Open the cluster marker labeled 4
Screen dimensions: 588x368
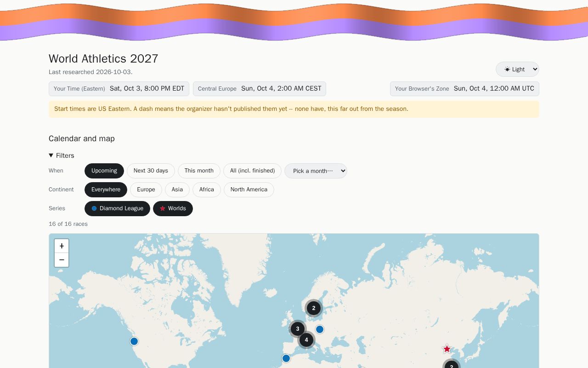click(x=306, y=340)
